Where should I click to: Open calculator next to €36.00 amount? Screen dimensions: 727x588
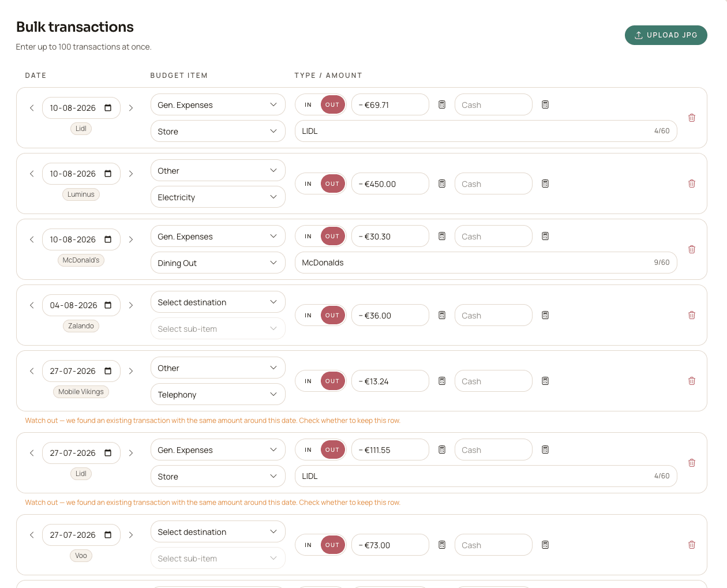[442, 315]
